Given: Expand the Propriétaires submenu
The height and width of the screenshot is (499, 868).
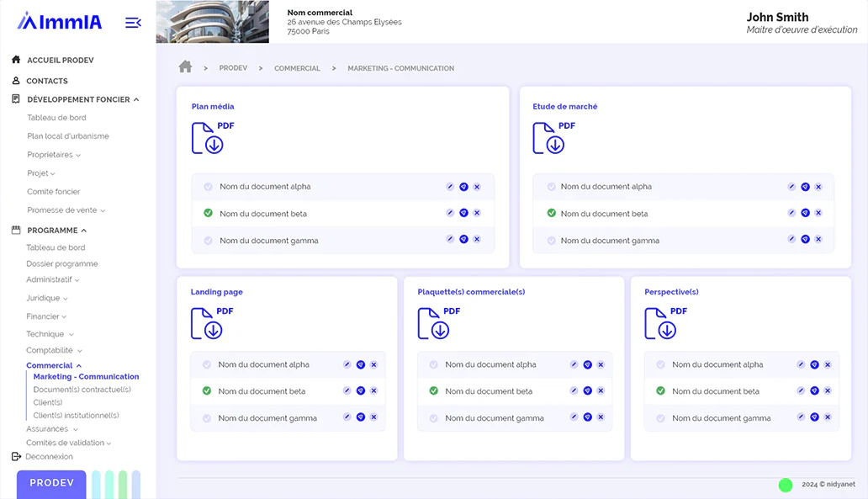Looking at the screenshot, I should pos(54,155).
